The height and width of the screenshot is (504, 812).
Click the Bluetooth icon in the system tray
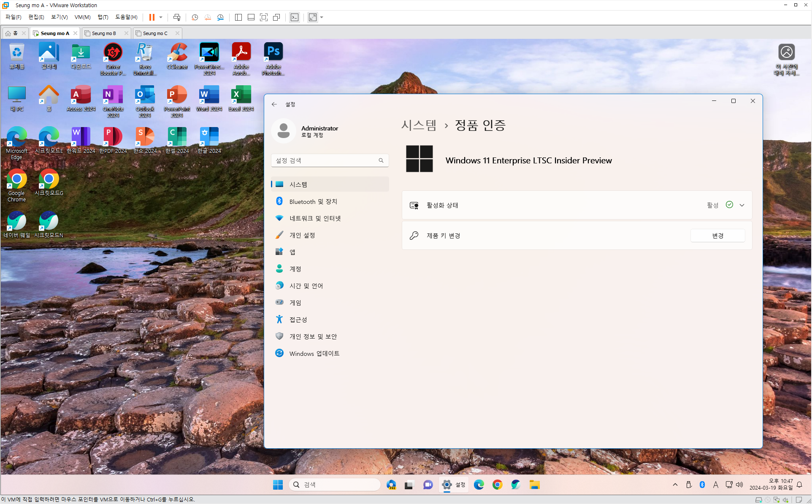tap(702, 485)
